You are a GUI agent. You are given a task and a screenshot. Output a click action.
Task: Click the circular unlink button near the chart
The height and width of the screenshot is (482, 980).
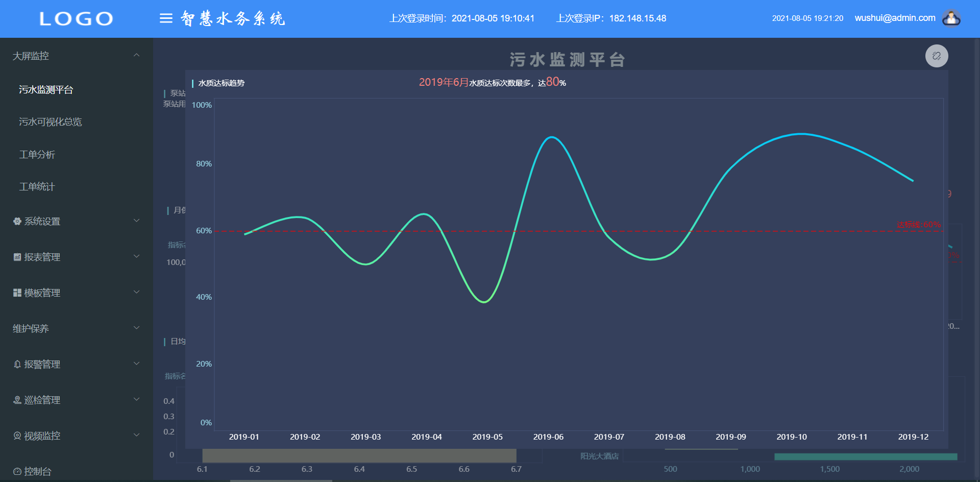[937, 56]
